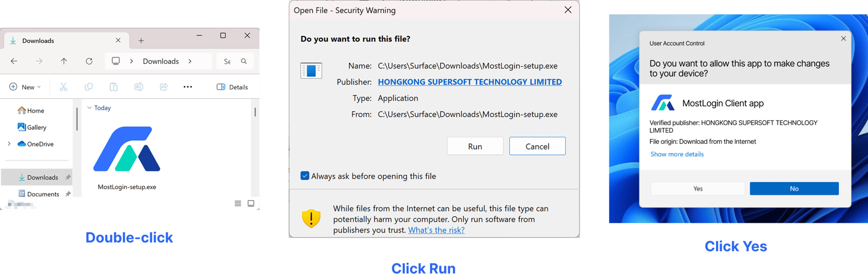Click Yes in User Account Control
The image size is (868, 277).
(698, 188)
